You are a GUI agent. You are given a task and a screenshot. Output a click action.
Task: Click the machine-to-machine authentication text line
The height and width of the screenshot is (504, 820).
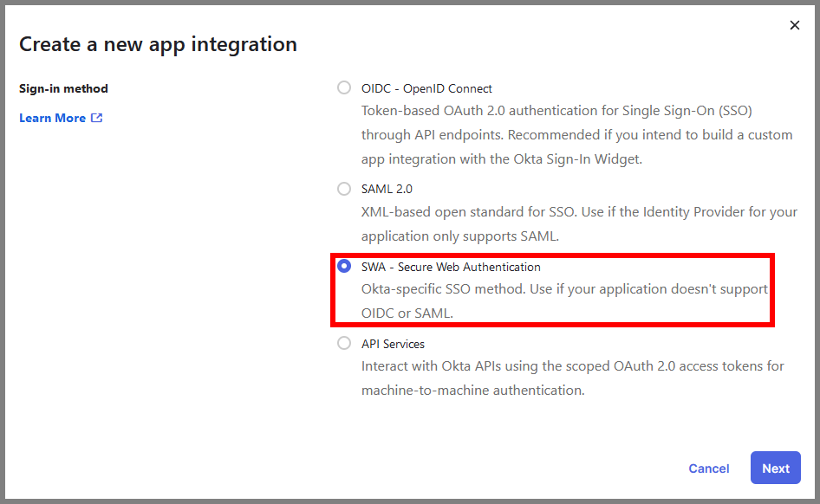(x=472, y=391)
